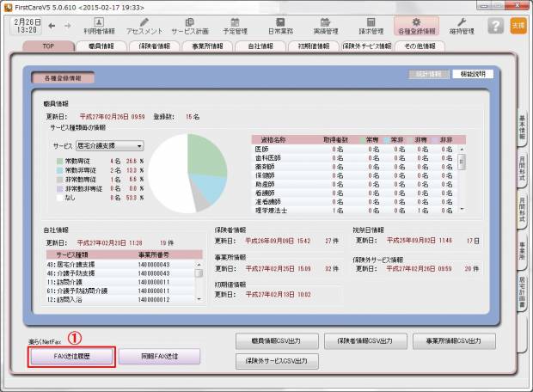This screenshot has height=392, width=533.
Task: Click the FAX送信履歴 button
Action: point(70,355)
